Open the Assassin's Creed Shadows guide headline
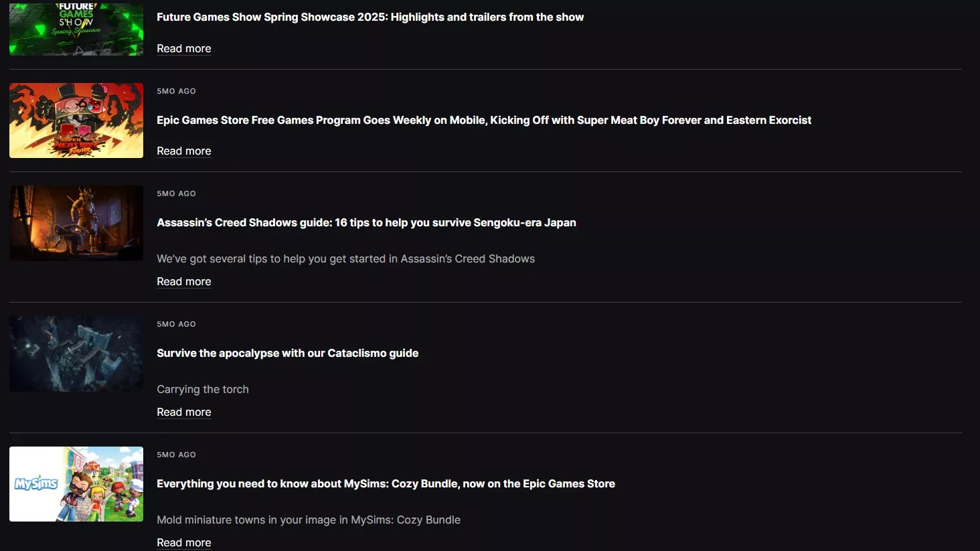980x551 pixels. coord(366,222)
